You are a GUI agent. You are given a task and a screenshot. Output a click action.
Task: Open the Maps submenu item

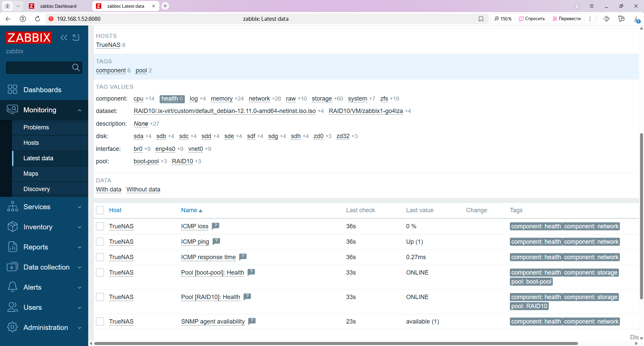50,174
